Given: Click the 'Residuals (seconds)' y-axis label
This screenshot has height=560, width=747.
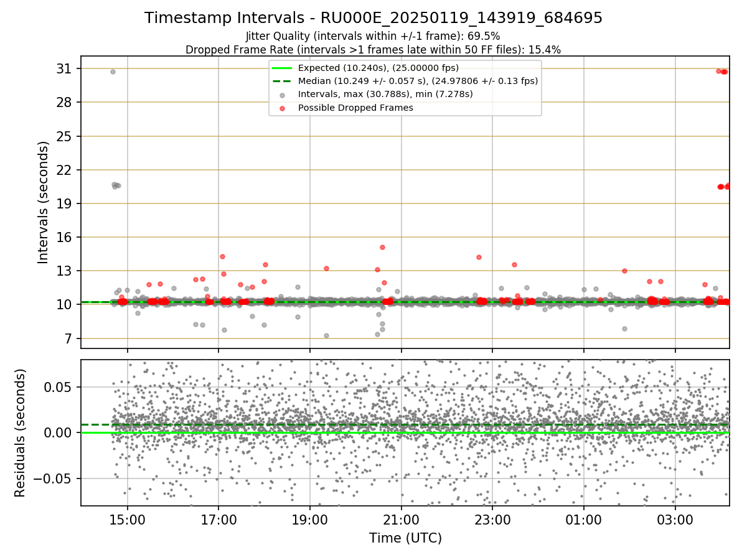Looking at the screenshot, I should [x=20, y=433].
